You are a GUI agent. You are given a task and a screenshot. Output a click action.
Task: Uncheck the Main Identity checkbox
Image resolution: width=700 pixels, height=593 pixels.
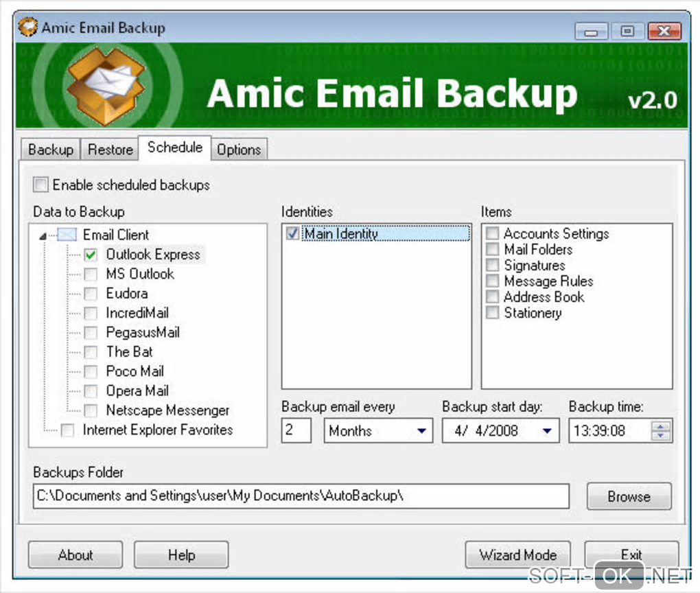[292, 233]
